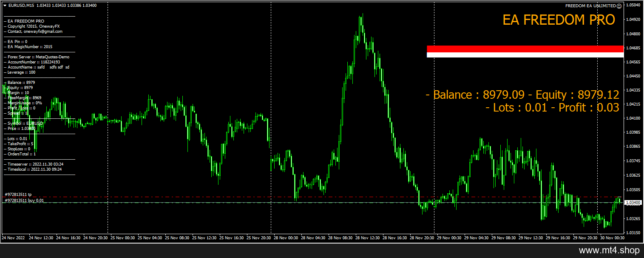
Task: Click the 25 Nov 00:30 time label
Action: (x=123, y=238)
